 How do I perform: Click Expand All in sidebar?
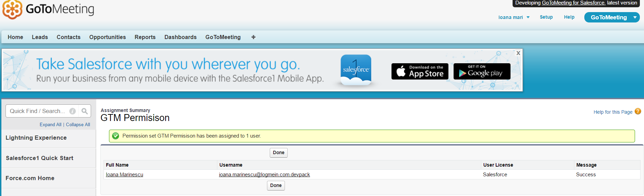(50, 124)
